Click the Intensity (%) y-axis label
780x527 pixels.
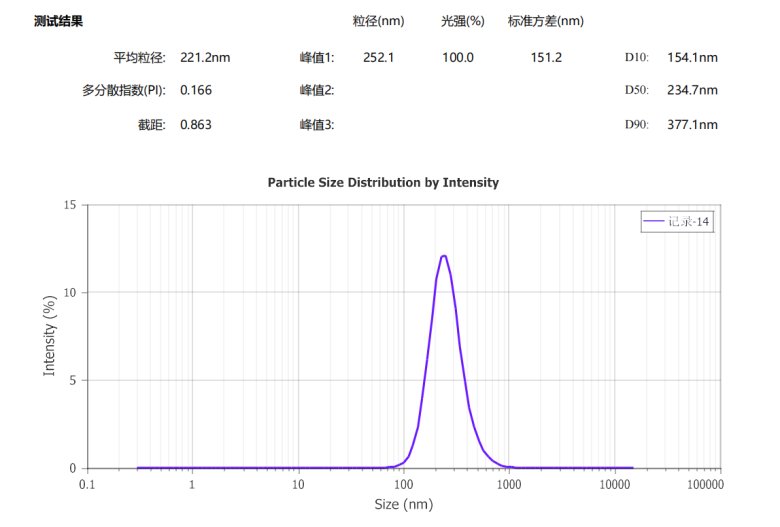click(x=49, y=336)
